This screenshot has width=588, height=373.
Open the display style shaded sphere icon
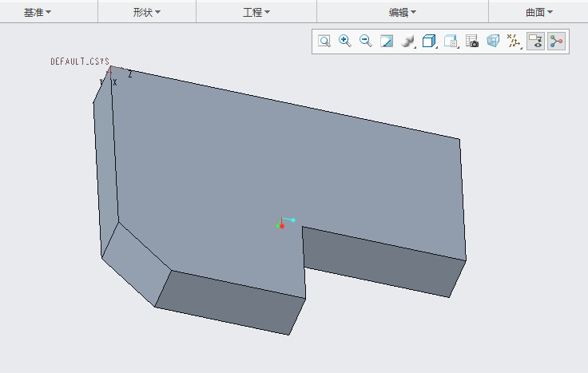[407, 42]
